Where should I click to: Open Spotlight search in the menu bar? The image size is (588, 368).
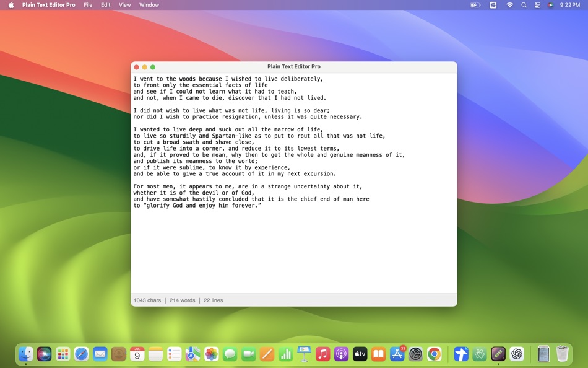[x=524, y=5]
